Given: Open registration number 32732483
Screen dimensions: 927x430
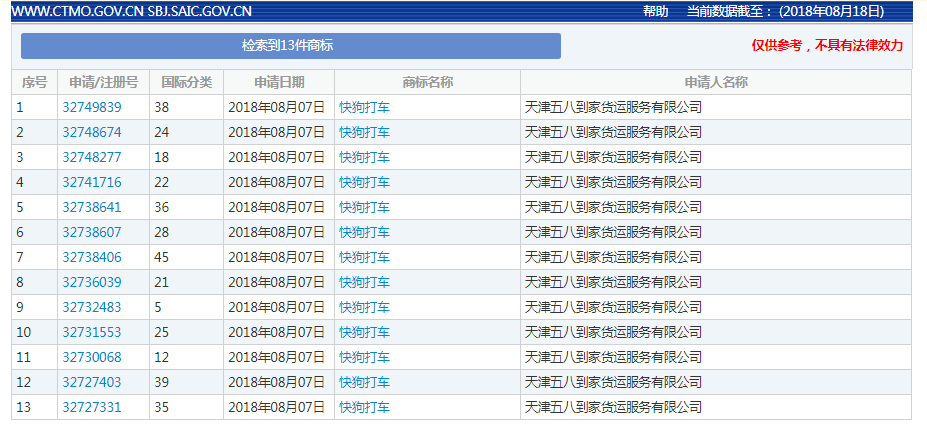Looking at the screenshot, I should [x=92, y=308].
